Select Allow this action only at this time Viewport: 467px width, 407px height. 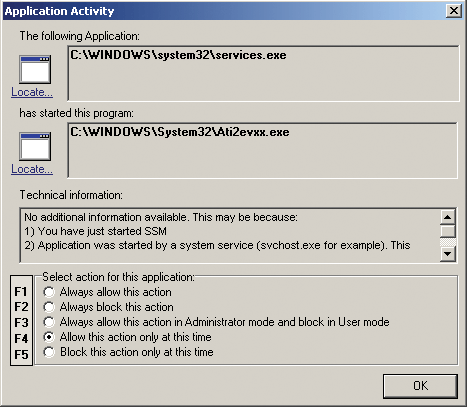click(49, 337)
